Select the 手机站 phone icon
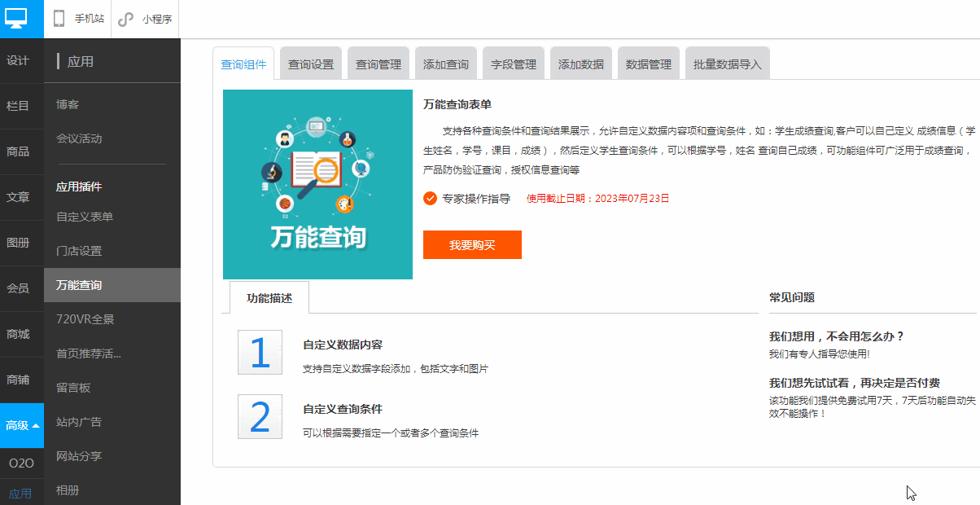The height and width of the screenshot is (505, 980). pos(59,19)
